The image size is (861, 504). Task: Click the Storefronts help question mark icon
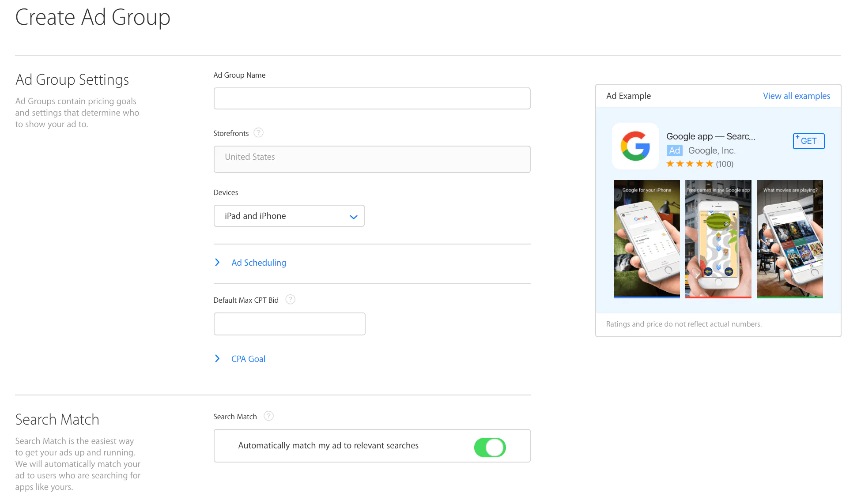pyautogui.click(x=259, y=133)
